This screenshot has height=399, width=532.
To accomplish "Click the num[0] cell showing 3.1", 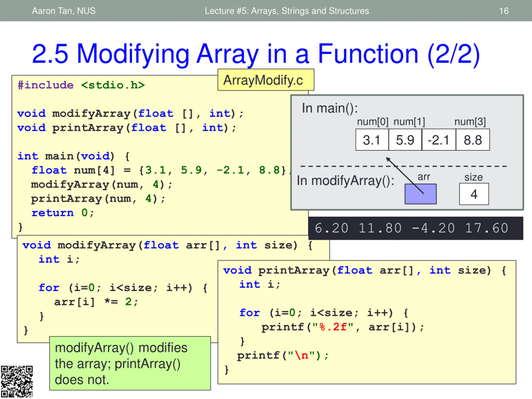I will (372, 140).
